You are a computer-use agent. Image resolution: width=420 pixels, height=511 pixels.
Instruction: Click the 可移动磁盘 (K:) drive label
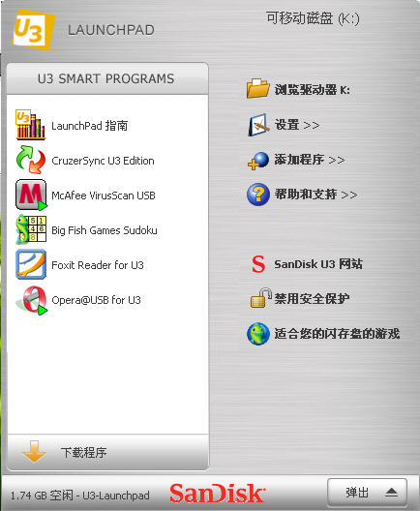(313, 18)
